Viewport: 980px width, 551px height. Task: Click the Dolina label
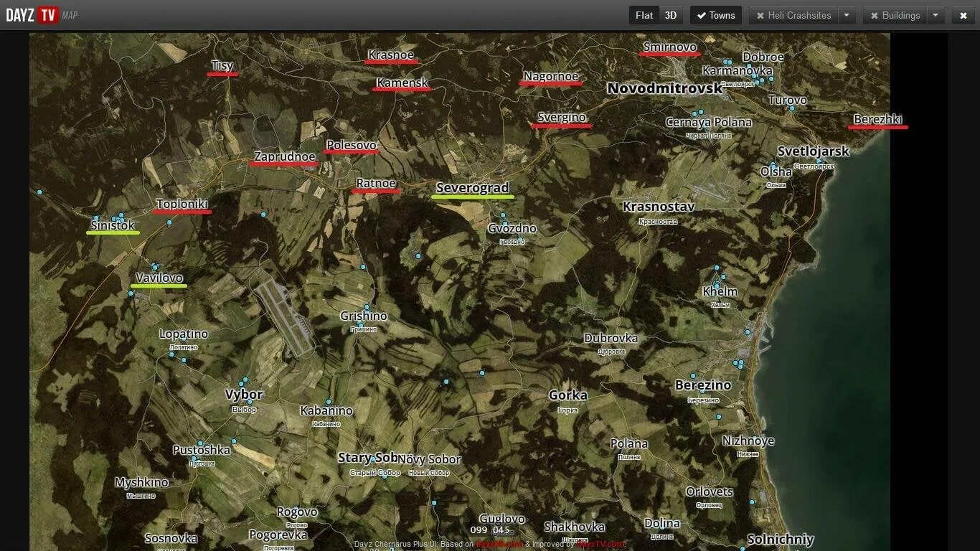click(662, 524)
